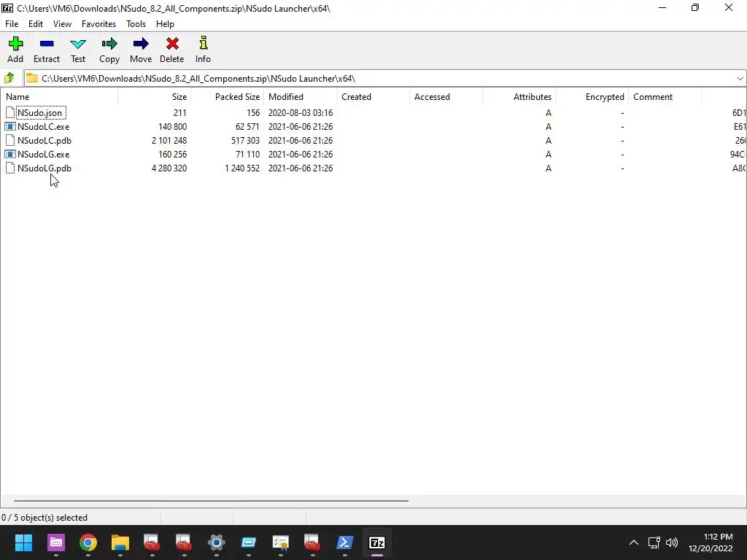This screenshot has height=560, width=747.
Task: Click the size value 4 280 320
Action: coord(169,168)
